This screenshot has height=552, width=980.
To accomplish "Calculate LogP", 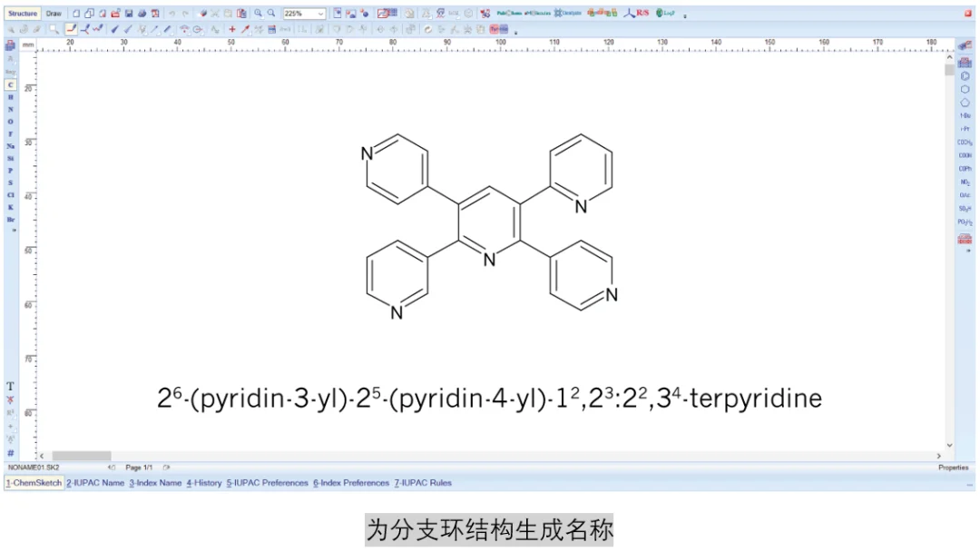I will coord(665,13).
